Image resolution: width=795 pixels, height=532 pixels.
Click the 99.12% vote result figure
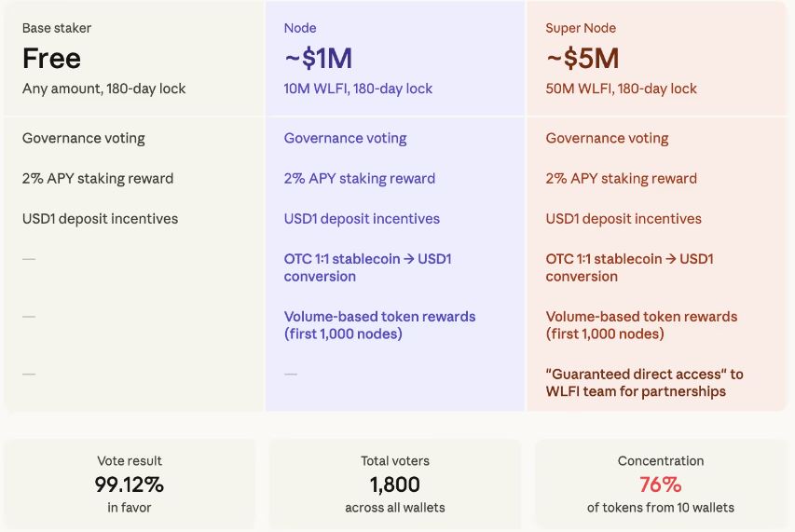pyautogui.click(x=129, y=484)
